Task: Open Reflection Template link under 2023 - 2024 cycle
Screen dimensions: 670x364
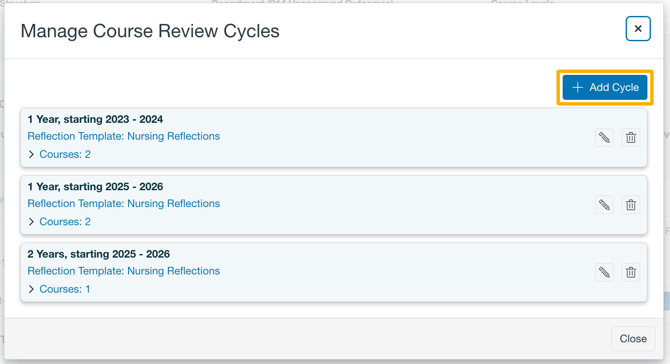Action: [123, 136]
